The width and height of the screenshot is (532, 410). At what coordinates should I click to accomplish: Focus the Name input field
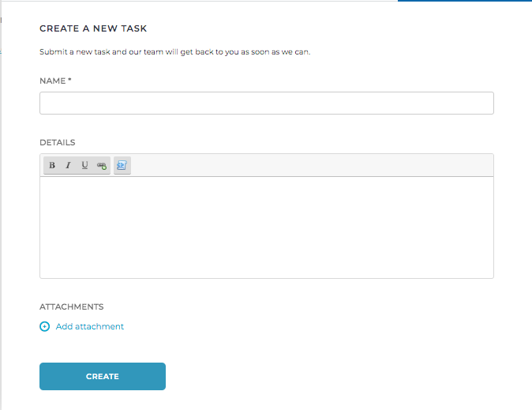[x=266, y=103]
